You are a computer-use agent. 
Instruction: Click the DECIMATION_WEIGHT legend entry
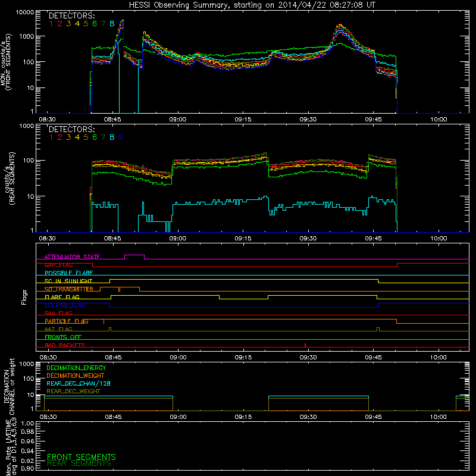pyautogui.click(x=76, y=375)
